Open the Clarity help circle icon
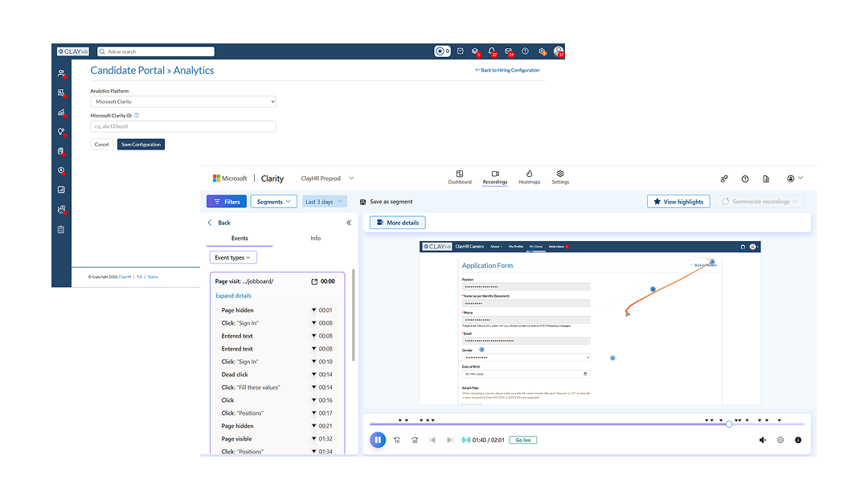Viewport: 868px width, 500px height. point(745,178)
